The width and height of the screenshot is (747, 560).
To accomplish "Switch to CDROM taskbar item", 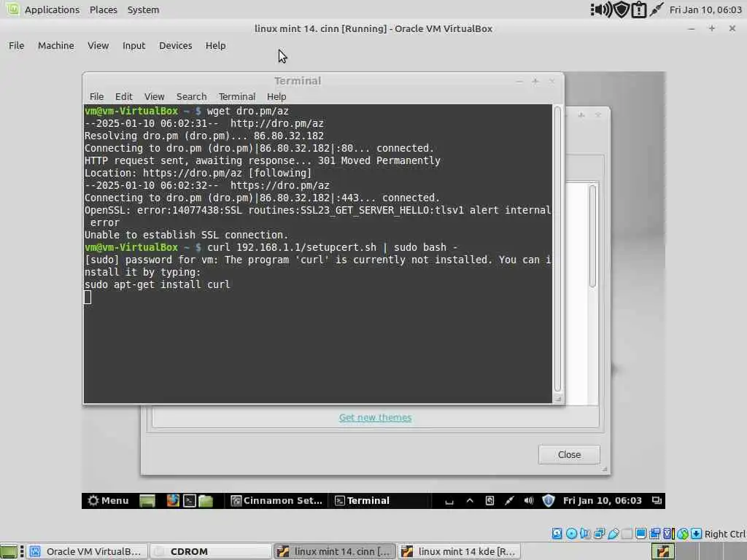I will point(210,551).
